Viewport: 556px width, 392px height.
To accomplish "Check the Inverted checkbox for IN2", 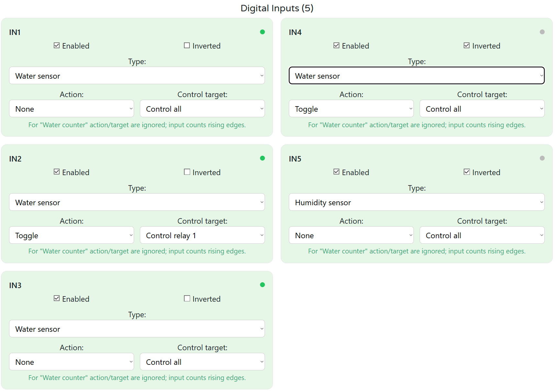I will 187,172.
